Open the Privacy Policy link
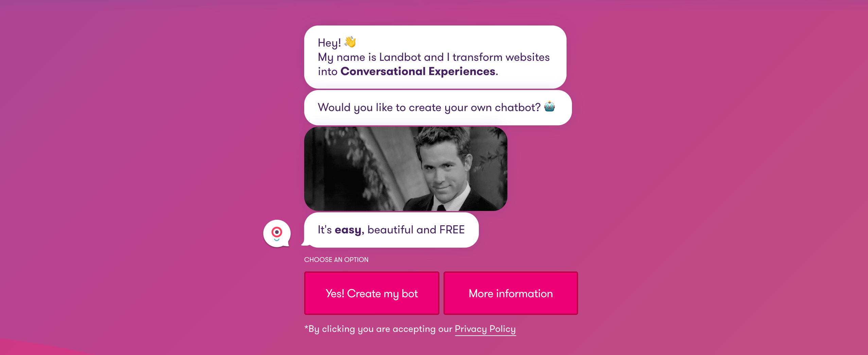The image size is (868, 355). (485, 329)
